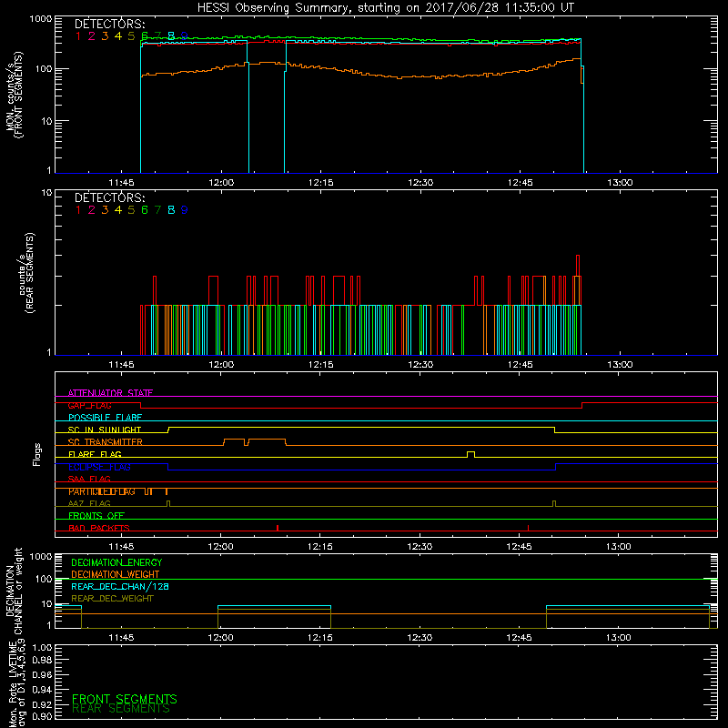The width and height of the screenshot is (728, 728).
Task: Click the FLARE_FLAG label
Action: click(x=95, y=454)
